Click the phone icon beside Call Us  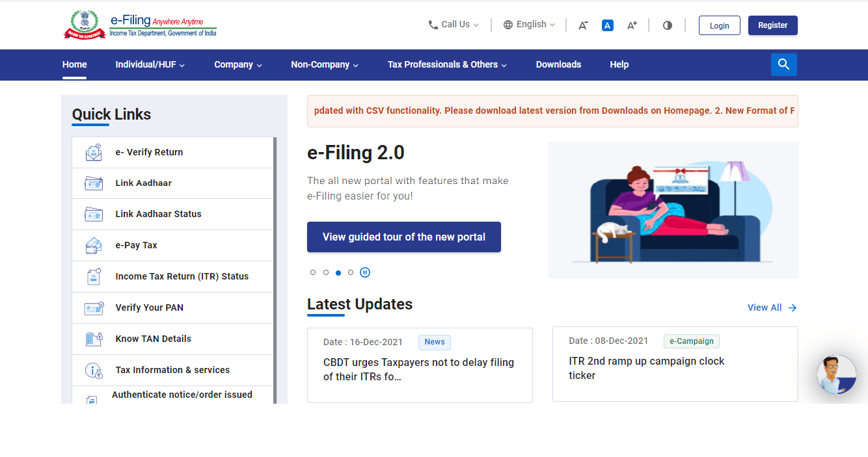click(433, 25)
